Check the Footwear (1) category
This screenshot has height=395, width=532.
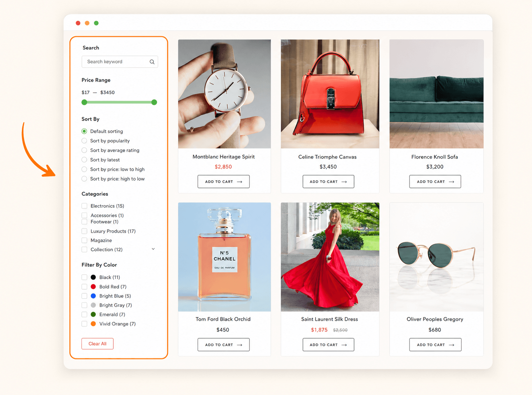pos(84,222)
